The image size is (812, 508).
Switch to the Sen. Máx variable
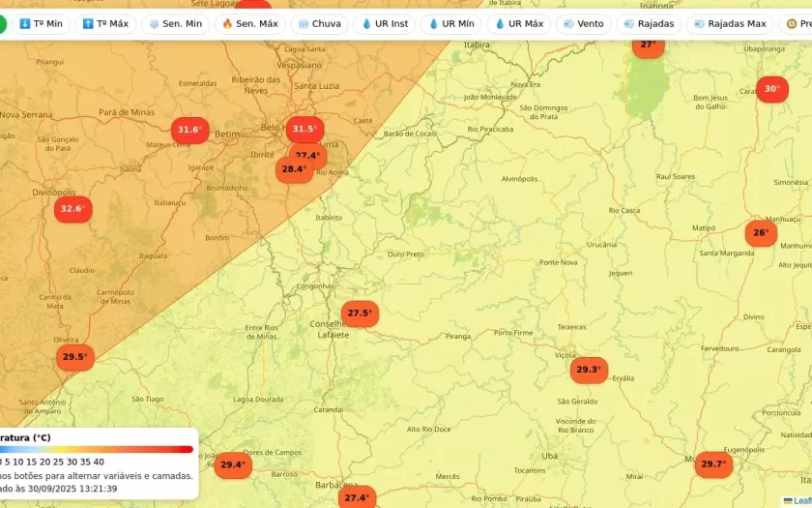click(249, 23)
